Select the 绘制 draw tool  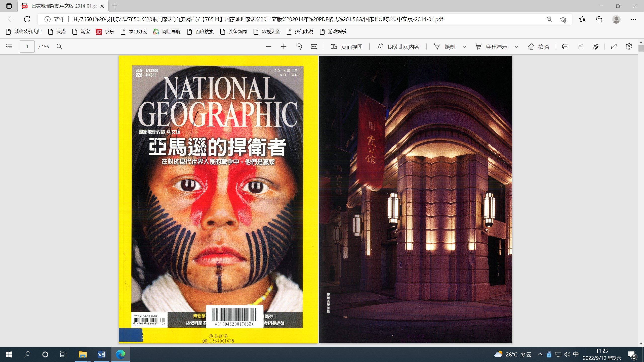445,47
